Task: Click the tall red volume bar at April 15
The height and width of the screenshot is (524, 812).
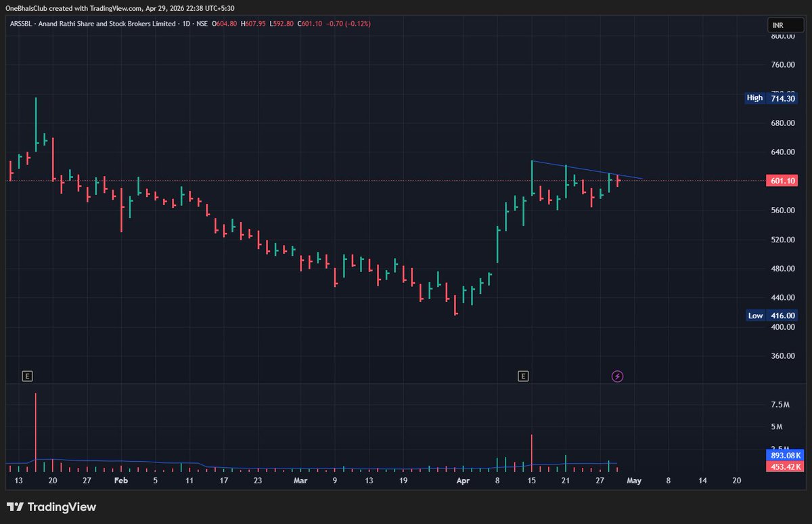Action: pos(532,453)
